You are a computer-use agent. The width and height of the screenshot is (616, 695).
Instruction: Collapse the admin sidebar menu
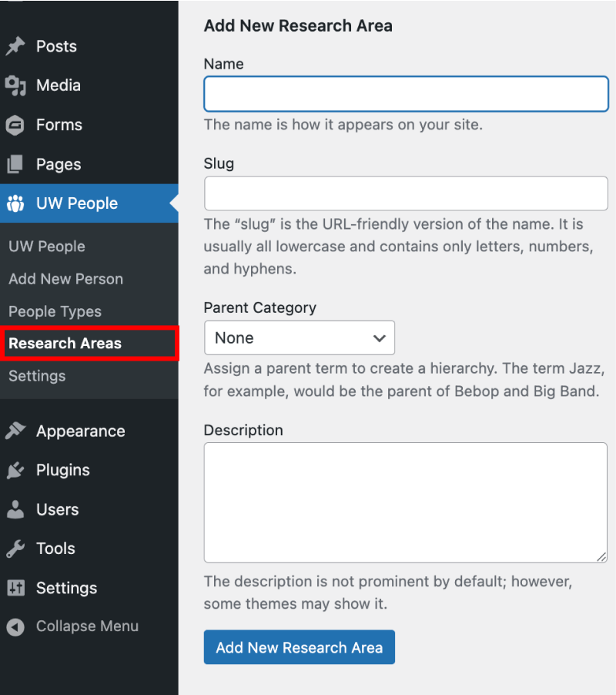coord(73,626)
